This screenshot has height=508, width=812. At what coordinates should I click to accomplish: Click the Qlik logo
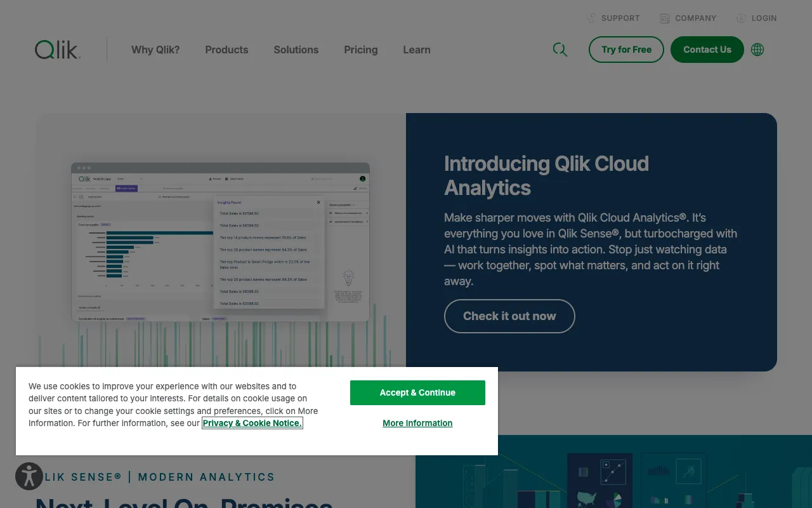(56, 49)
